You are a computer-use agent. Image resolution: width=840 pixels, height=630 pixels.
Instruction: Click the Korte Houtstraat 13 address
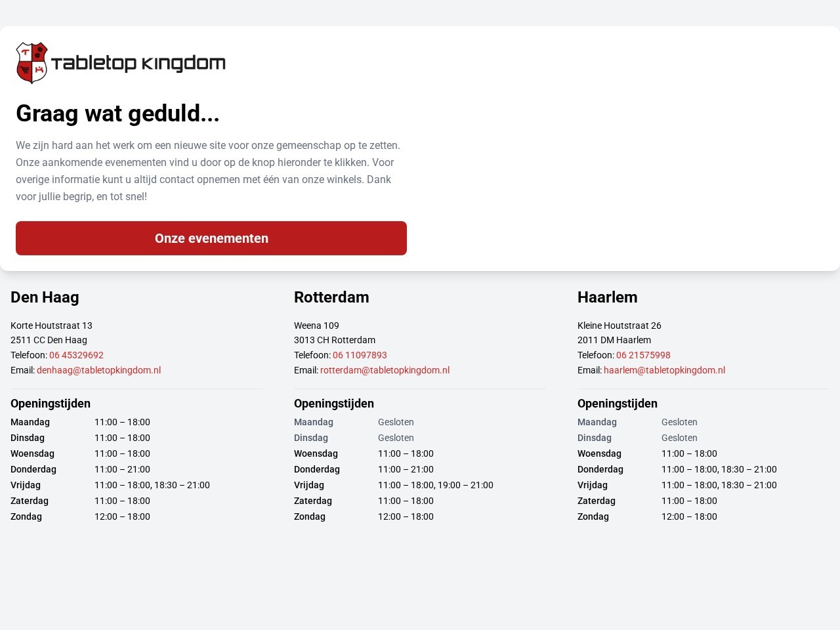tap(51, 325)
